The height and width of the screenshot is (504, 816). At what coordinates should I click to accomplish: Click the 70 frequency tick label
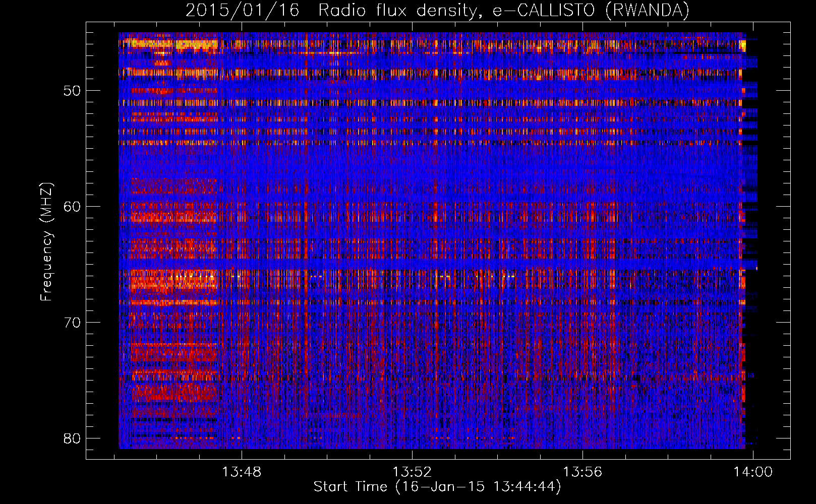point(72,323)
